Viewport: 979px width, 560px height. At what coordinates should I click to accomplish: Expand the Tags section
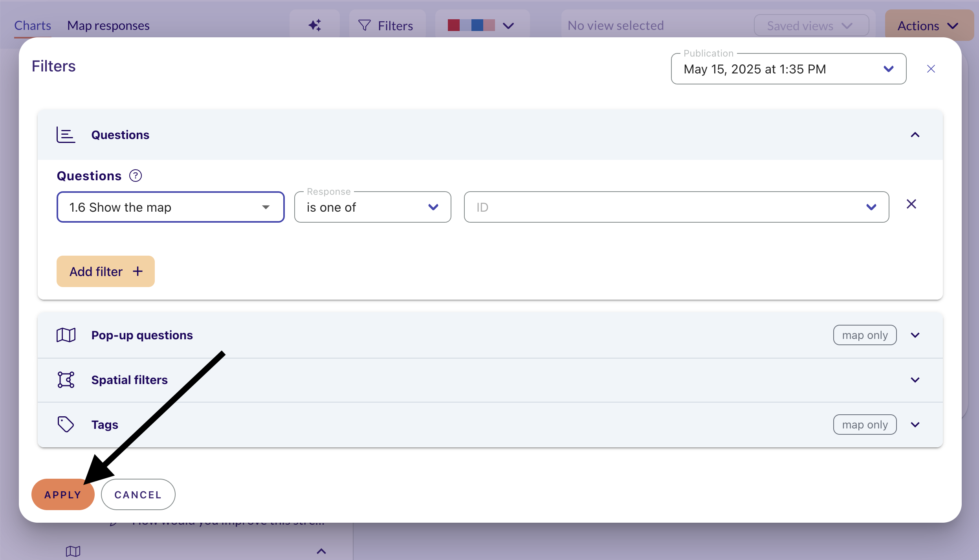915,425
